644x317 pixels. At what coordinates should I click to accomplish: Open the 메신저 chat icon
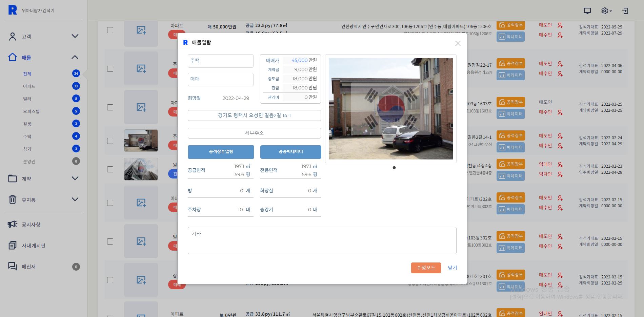pyautogui.click(x=13, y=266)
